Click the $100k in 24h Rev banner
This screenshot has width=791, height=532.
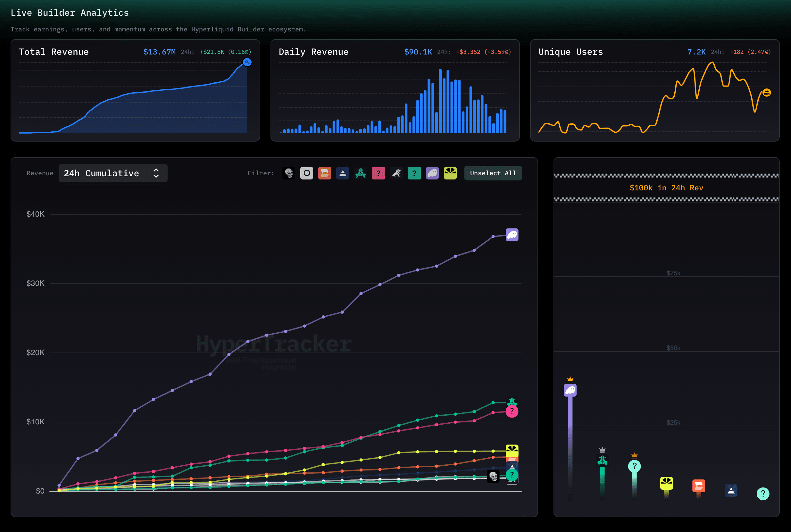pyautogui.click(x=666, y=187)
